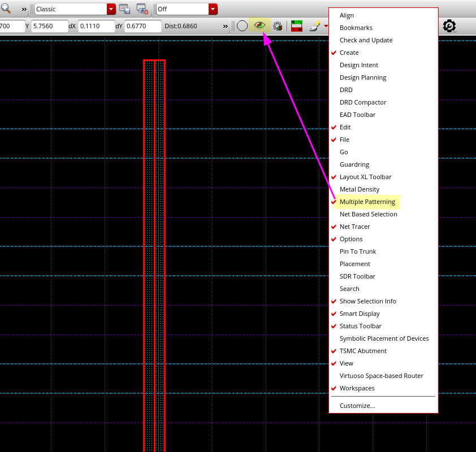
Task: Enable DRD Compactor toolbar
Action: click(363, 102)
